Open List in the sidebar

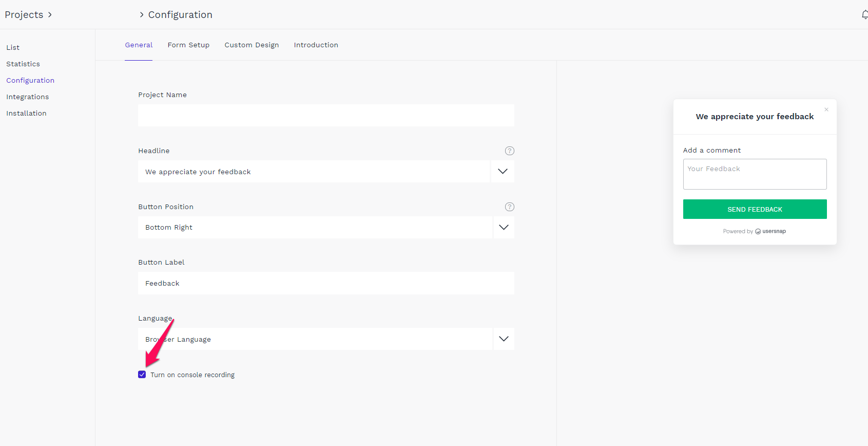click(13, 47)
